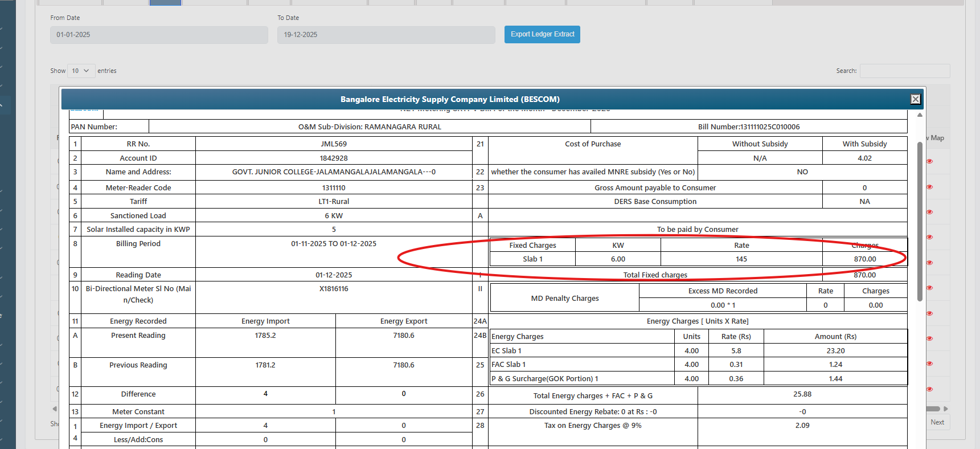Click the right arrow of the table's horizontal scrollbar

(946, 409)
